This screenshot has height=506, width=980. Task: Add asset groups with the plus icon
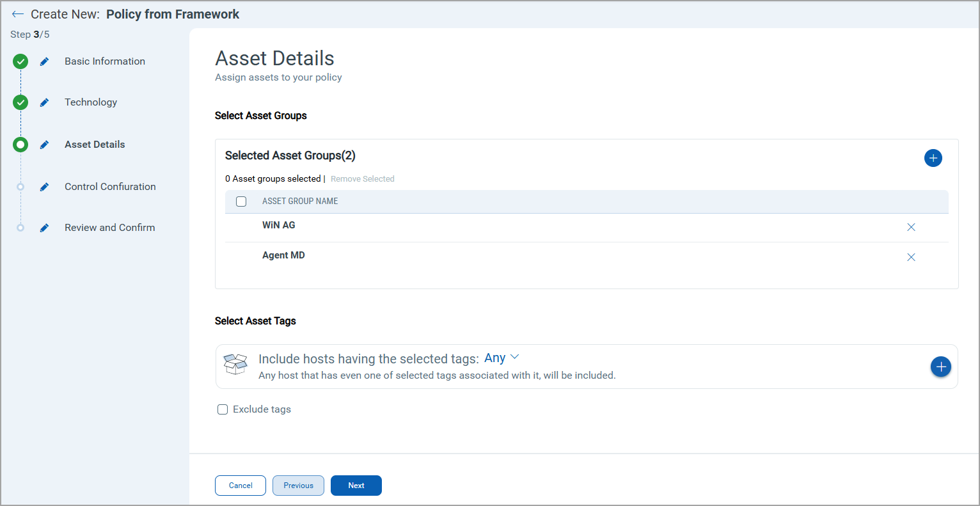point(933,158)
